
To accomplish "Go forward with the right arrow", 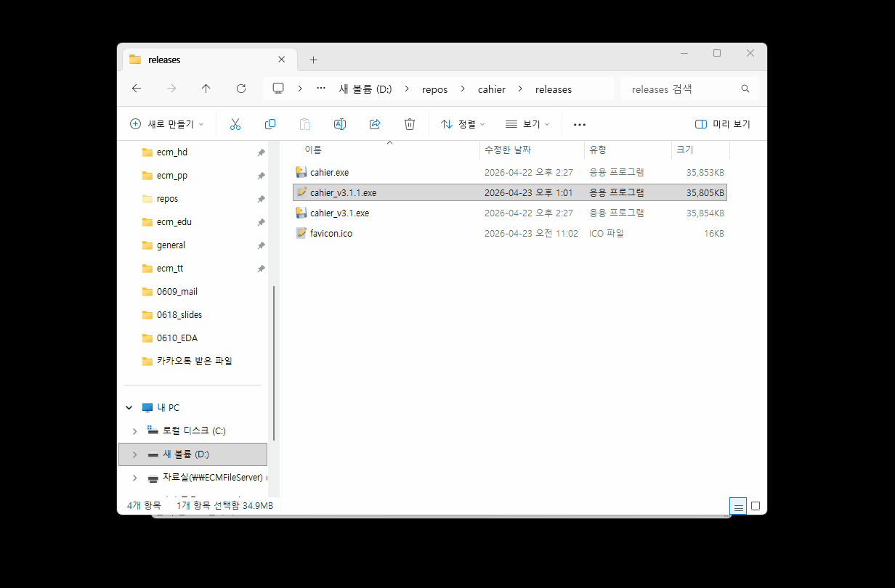I will click(x=171, y=89).
